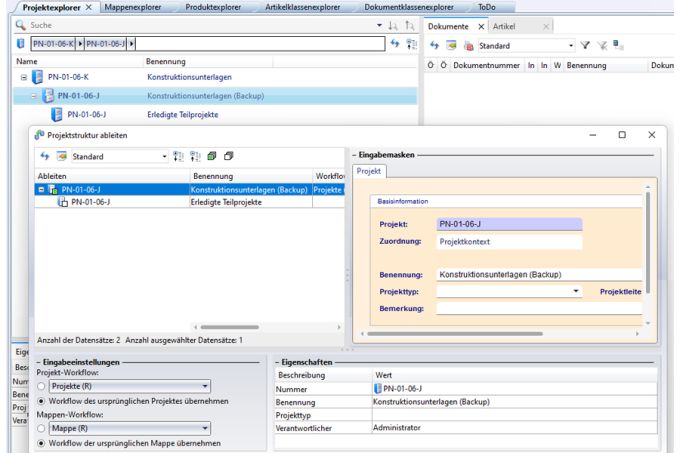Viewport: 680px width, 453px height.
Task: Click the filter funnel in Dokumente toolbar
Action: [x=585, y=45]
